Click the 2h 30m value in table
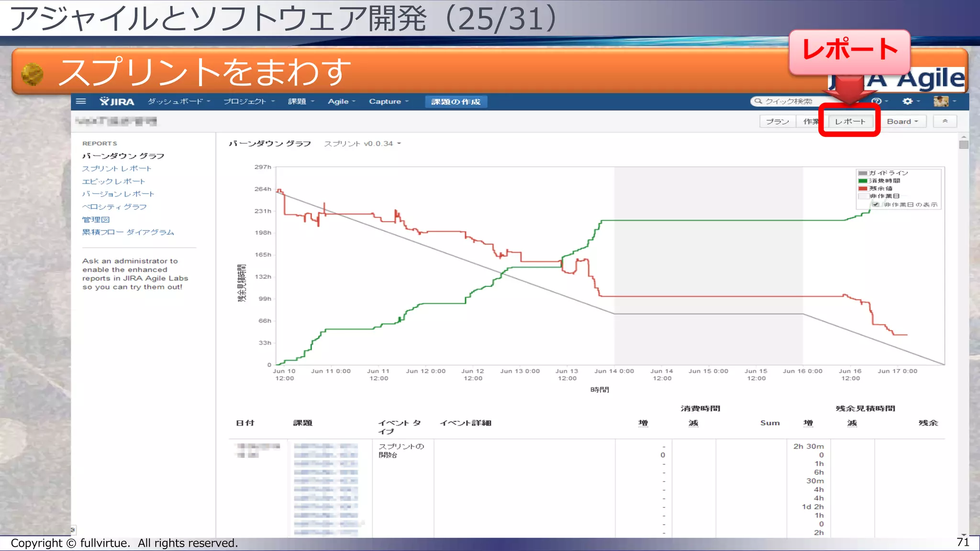Image resolution: width=980 pixels, height=551 pixels. tap(809, 446)
